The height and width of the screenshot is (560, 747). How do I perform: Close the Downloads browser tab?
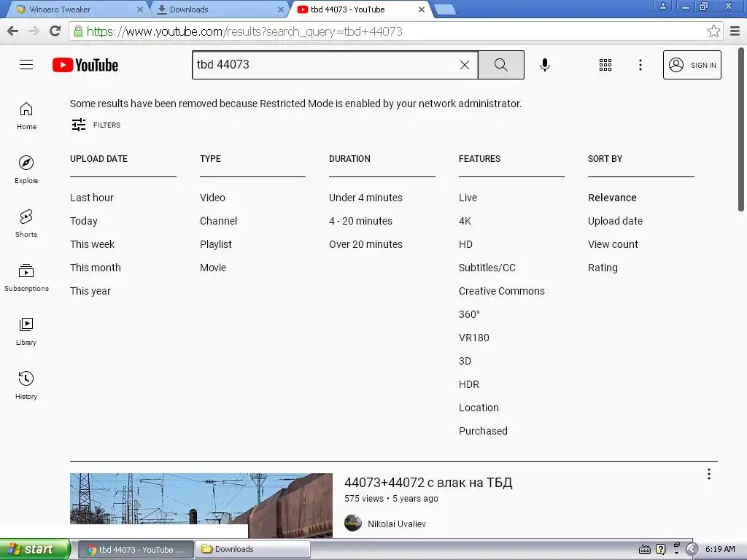[281, 9]
